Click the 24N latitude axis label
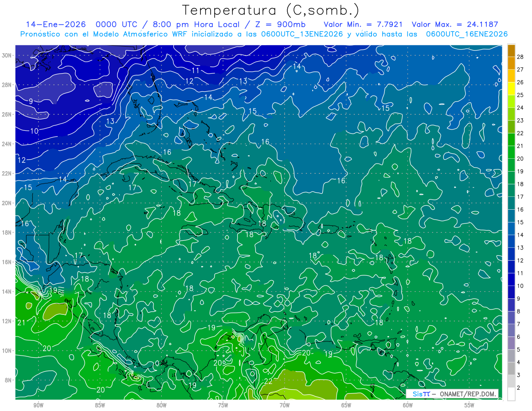 7,144
